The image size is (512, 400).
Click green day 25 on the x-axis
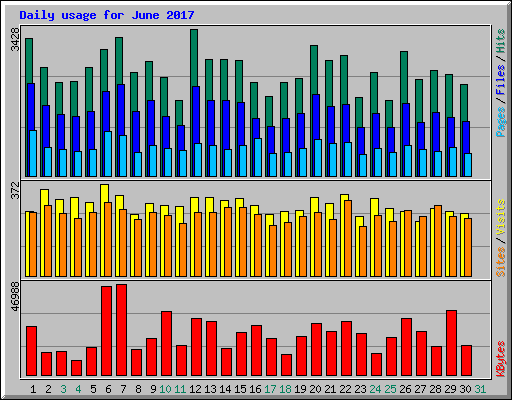[390, 389]
